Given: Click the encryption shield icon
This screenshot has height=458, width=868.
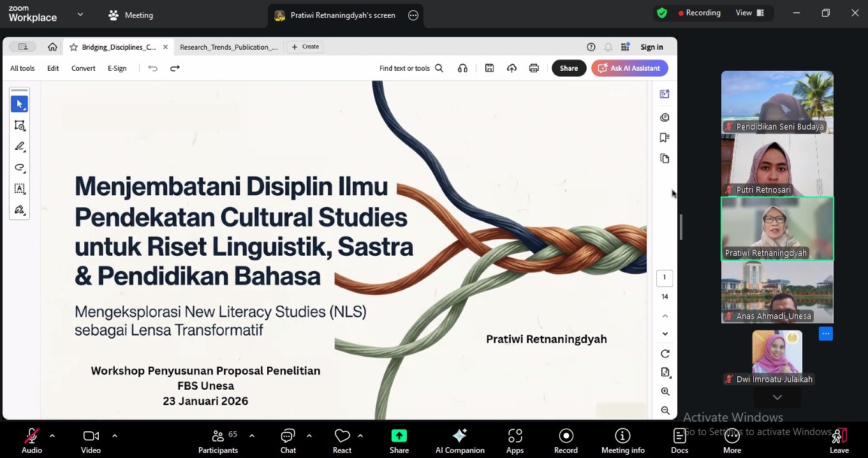Looking at the screenshot, I should 662,13.
